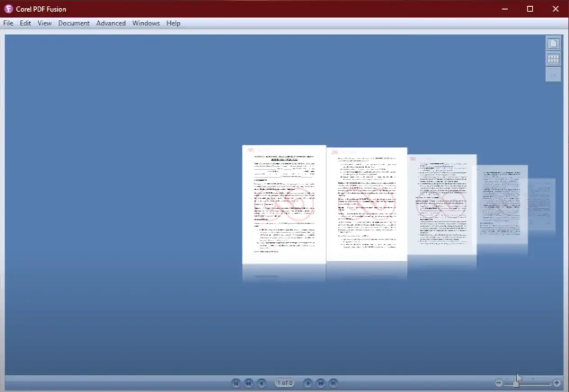This screenshot has height=392, width=569.
Task: Select the first page thumbnail in flow view
Action: pos(284,204)
